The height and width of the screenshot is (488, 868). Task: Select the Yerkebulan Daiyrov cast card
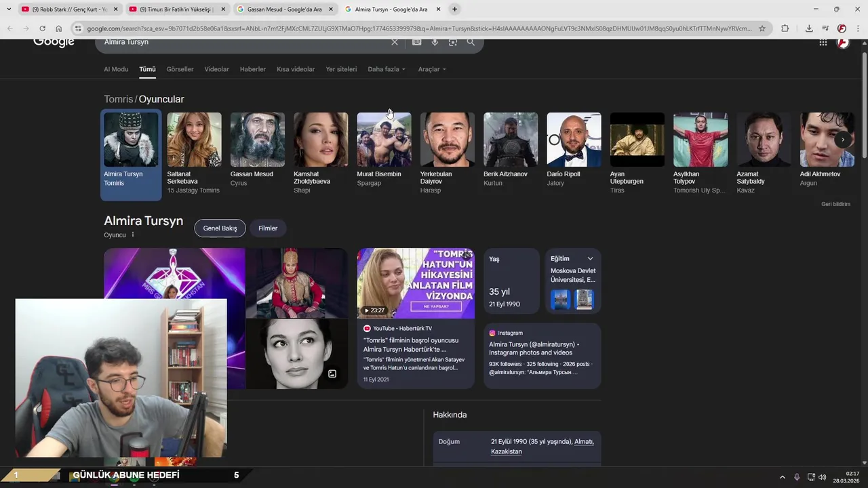click(x=447, y=153)
